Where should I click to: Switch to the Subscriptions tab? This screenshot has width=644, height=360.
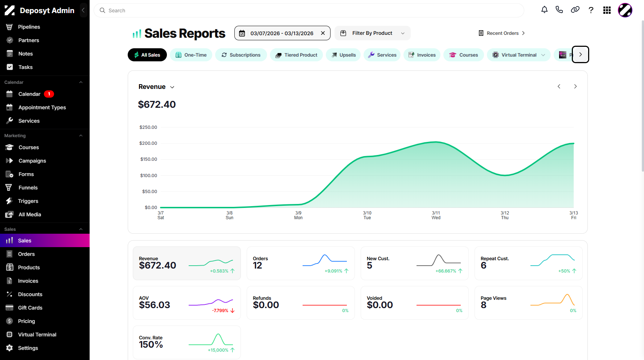tap(241, 55)
